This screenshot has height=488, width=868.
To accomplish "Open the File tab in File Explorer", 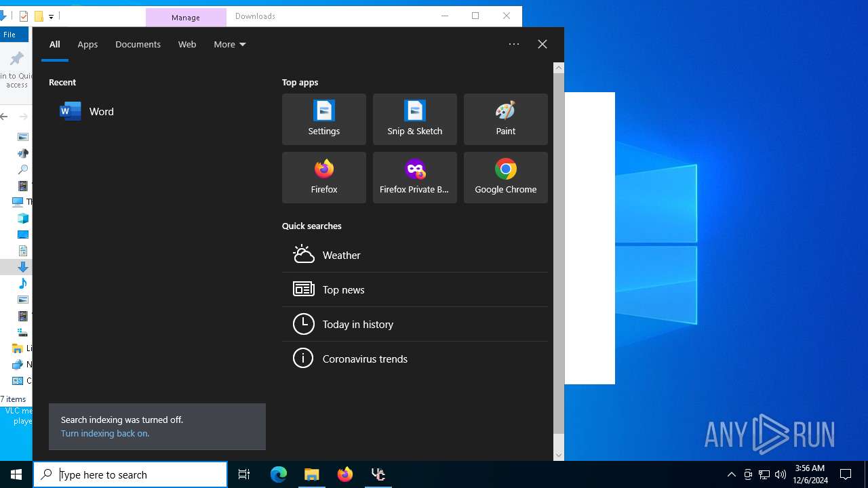I will pos(9,35).
